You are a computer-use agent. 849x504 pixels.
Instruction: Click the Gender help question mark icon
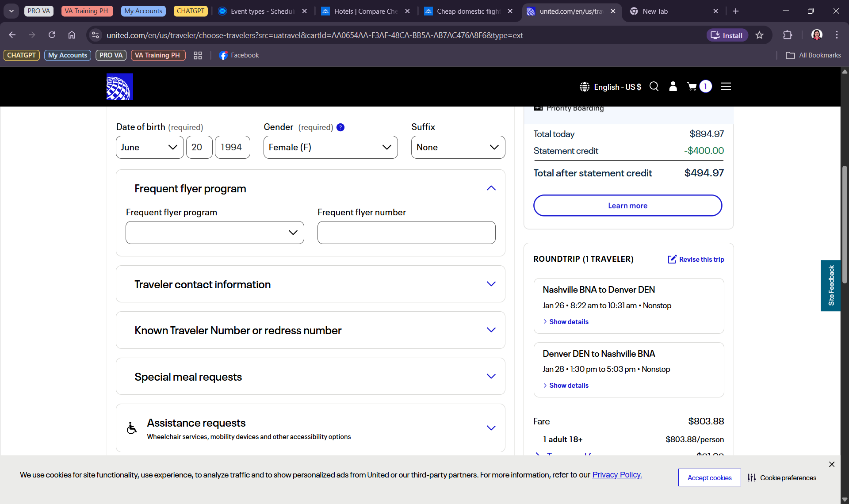(340, 127)
